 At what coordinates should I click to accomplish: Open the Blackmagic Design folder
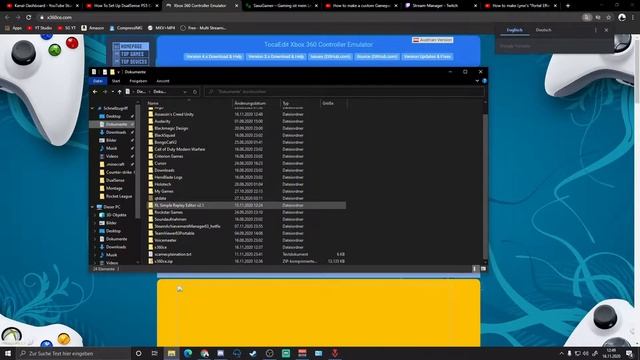[x=171, y=128]
